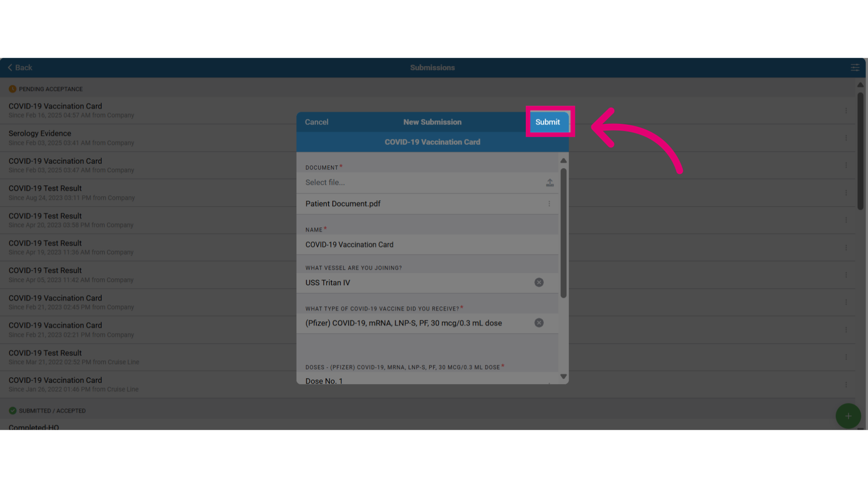Open Vaccination Card Feb 21 02:45 PM submission
Viewport: 868px width, 488px height.
click(x=427, y=302)
